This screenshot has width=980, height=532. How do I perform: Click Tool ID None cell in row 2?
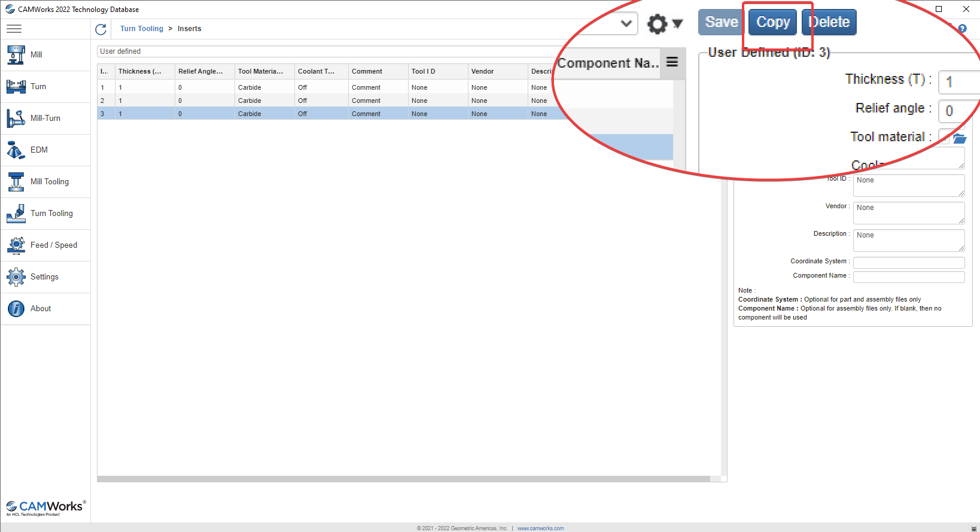(438, 101)
